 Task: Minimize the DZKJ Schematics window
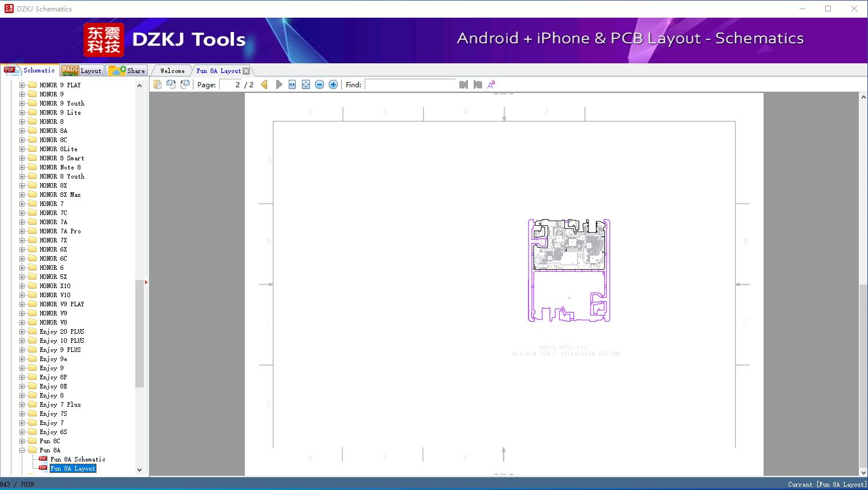[802, 9]
